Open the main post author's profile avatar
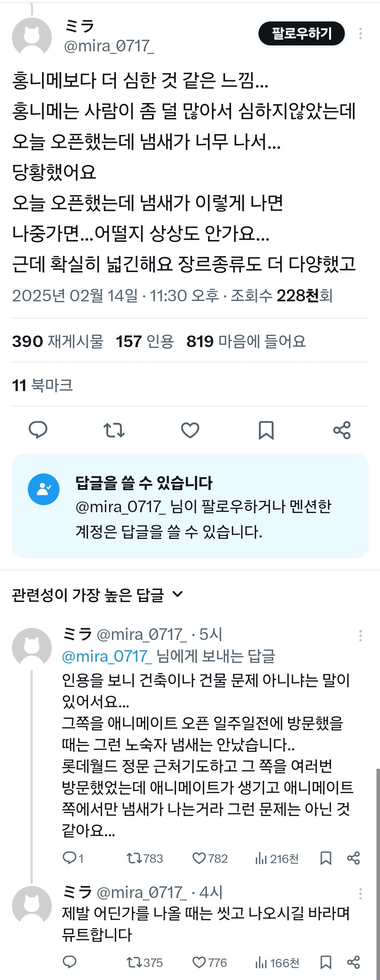 click(32, 37)
